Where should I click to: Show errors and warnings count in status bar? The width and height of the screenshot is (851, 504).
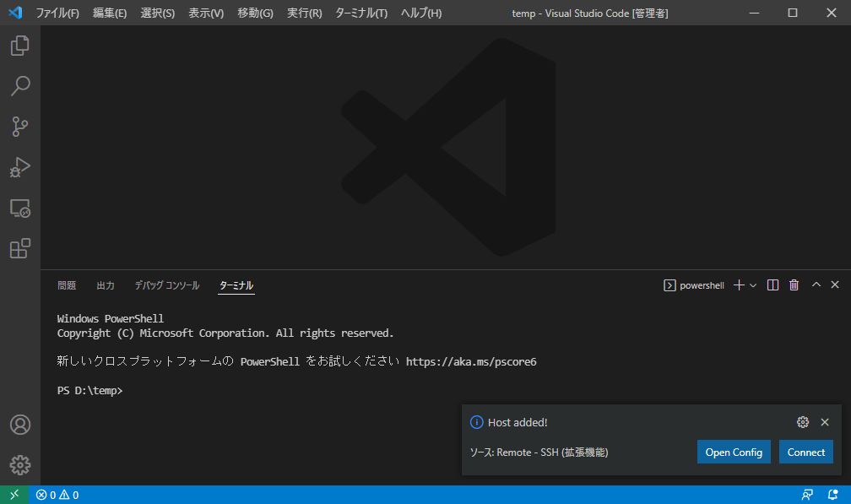click(57, 495)
